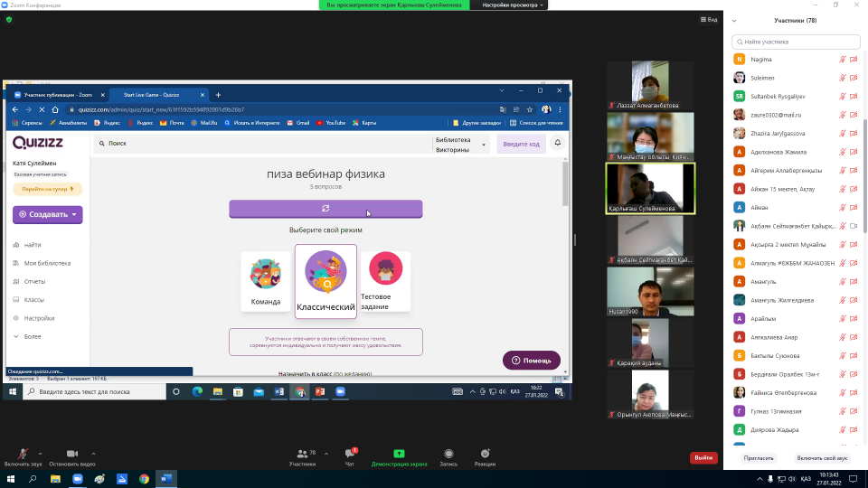Screen dimensions: 868x488
Task: Click Quizizz logo in shared screen
Action: pos(38,143)
